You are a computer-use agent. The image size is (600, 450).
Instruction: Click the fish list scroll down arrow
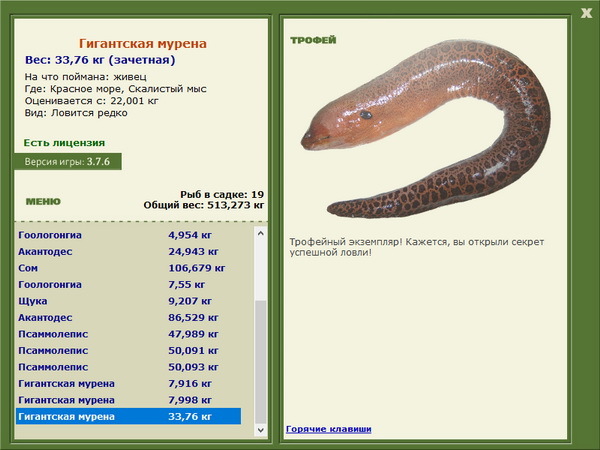261,430
